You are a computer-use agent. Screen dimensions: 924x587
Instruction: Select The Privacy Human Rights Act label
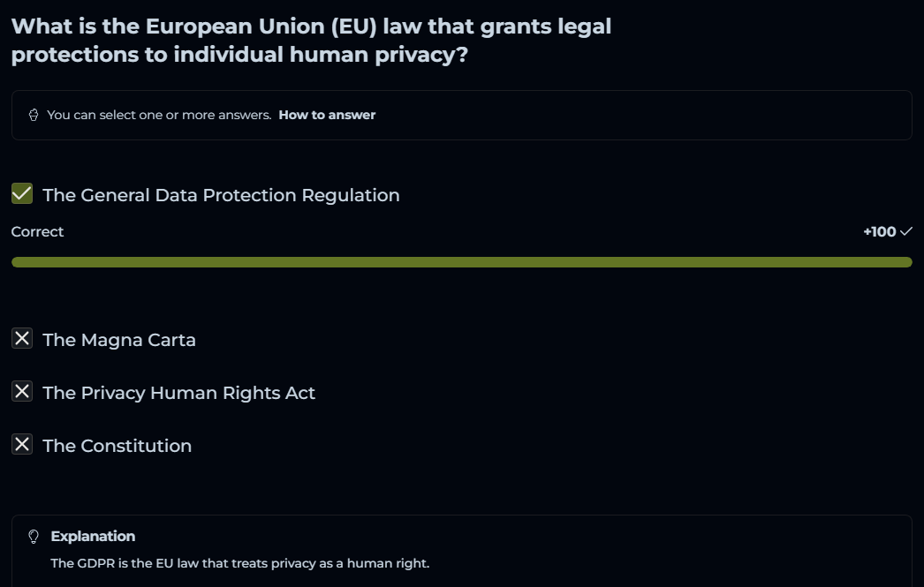point(178,393)
